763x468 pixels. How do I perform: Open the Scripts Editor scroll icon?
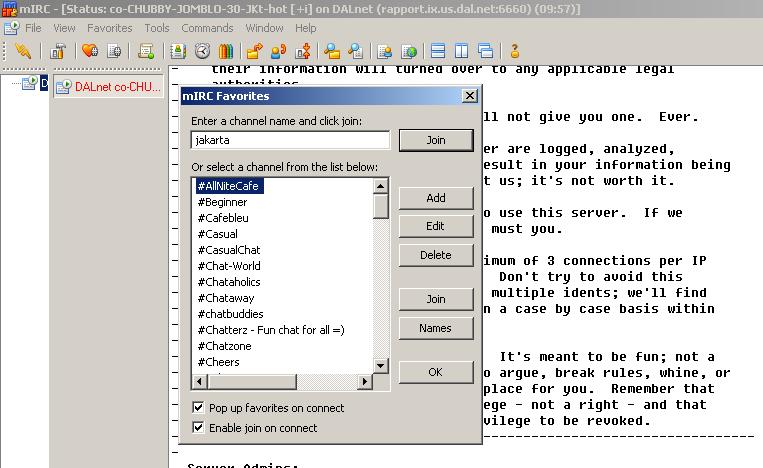tap(145, 51)
